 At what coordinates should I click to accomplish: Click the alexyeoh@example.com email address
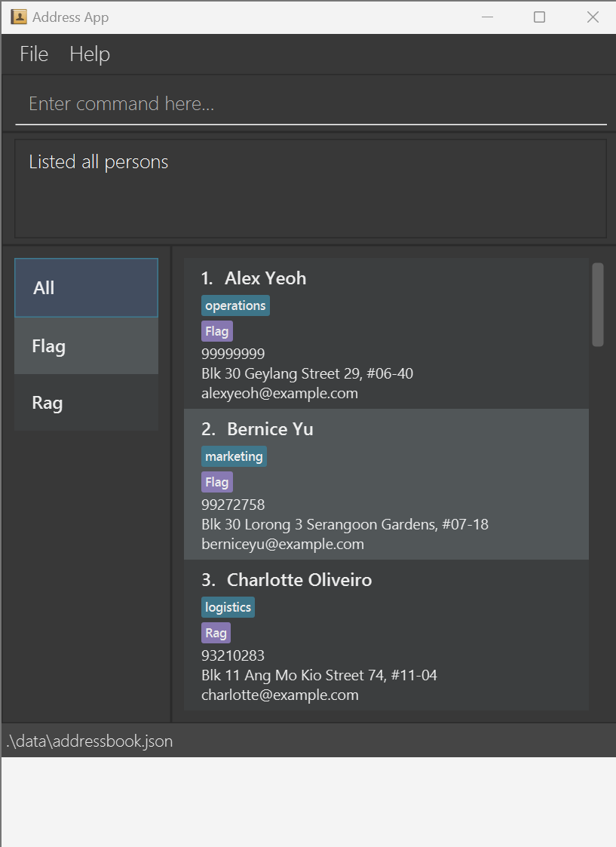[279, 393]
